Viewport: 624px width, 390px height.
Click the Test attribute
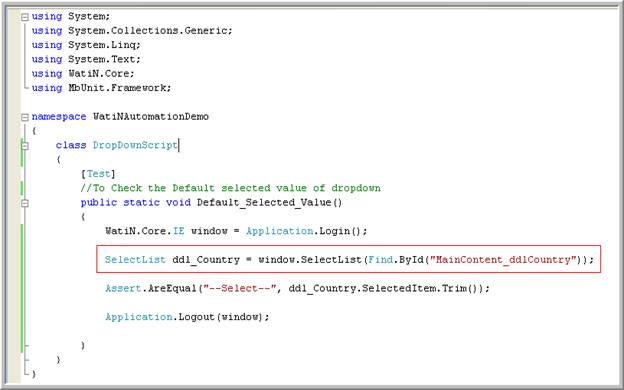tap(98, 174)
